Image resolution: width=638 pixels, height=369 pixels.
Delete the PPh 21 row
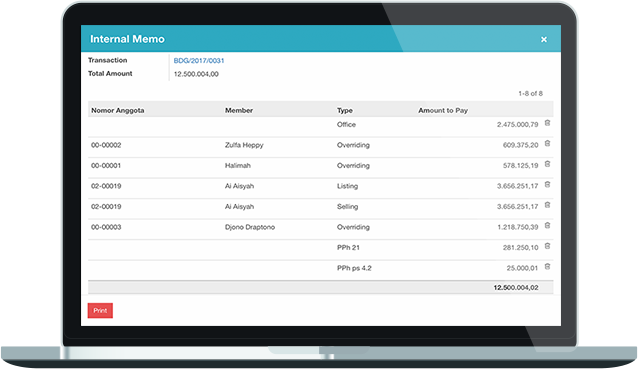(547, 246)
